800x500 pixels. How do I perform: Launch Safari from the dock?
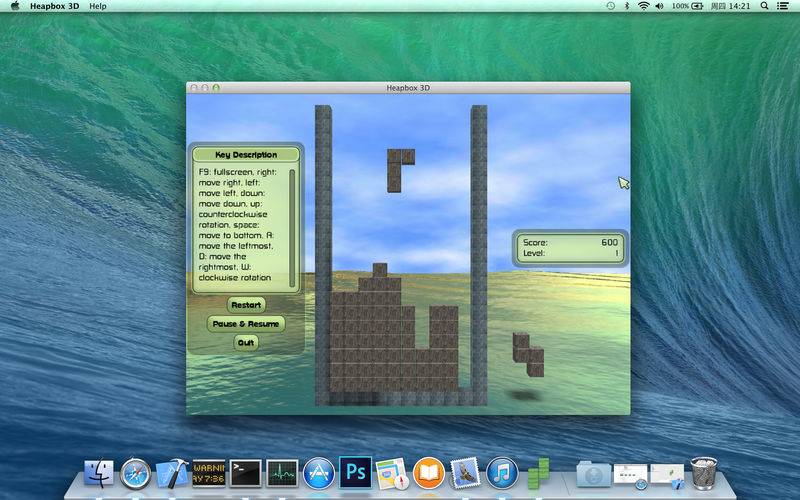pos(136,471)
